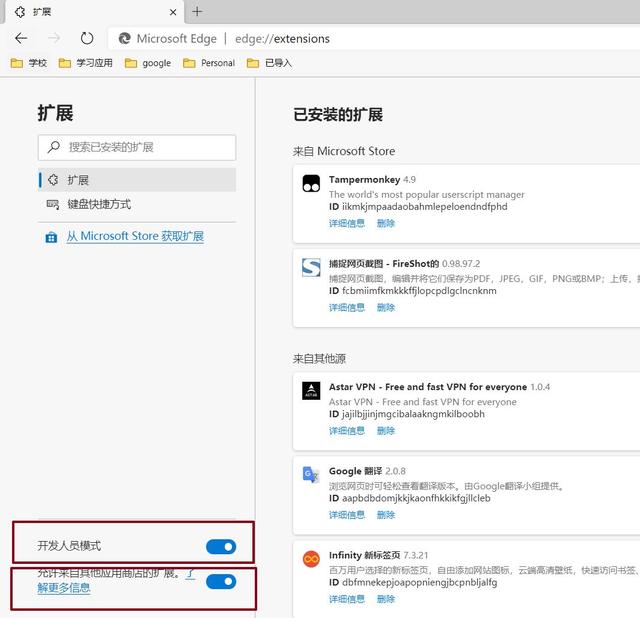This screenshot has width=640, height=618.
Task: Click the Tampermonkey extension icon
Action: point(311,183)
